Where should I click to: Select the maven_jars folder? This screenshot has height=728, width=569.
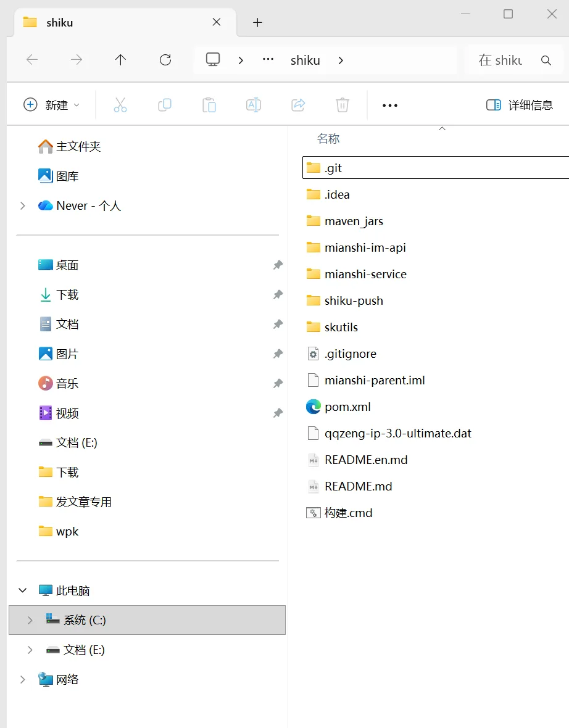pos(344,221)
